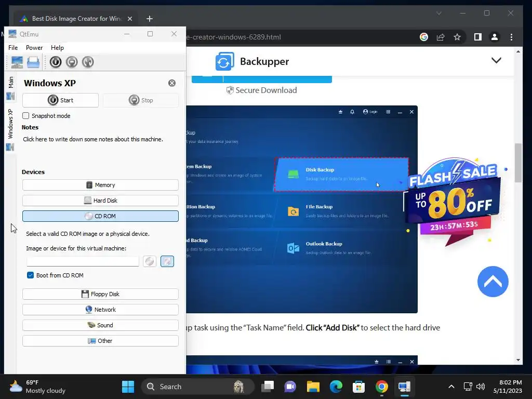The width and height of the screenshot is (532, 399).
Task: Open the File menu in QtEmu
Action: (x=13, y=48)
